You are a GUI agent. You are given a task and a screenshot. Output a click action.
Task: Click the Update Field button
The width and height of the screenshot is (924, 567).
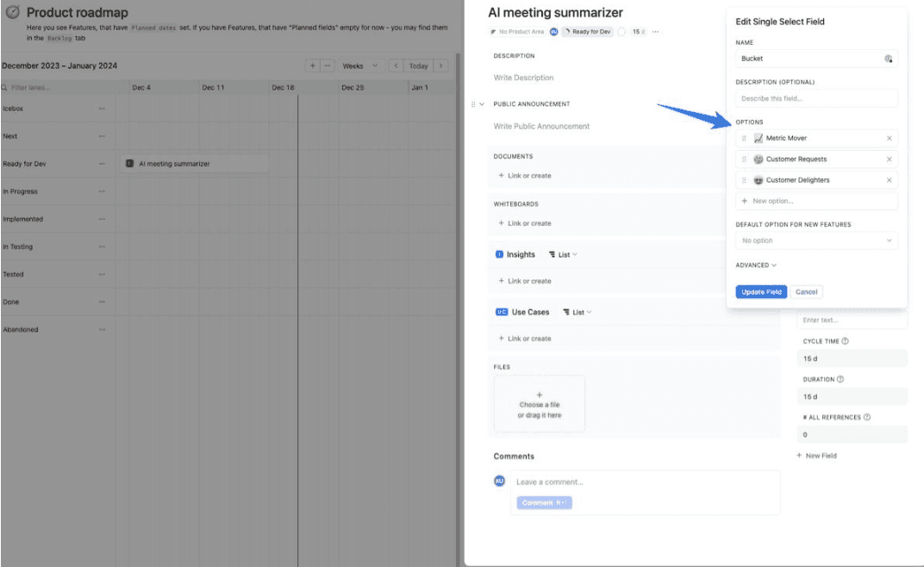coord(761,292)
